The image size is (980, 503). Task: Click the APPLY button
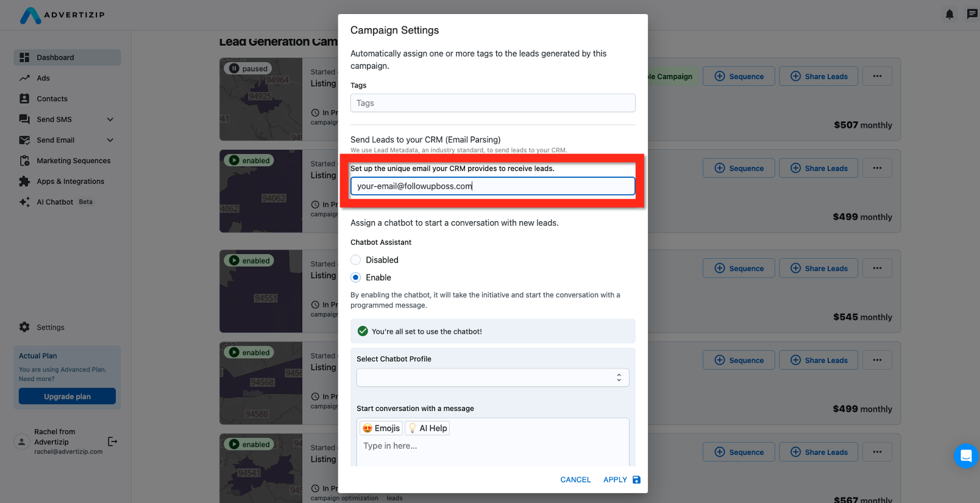pyautogui.click(x=621, y=480)
